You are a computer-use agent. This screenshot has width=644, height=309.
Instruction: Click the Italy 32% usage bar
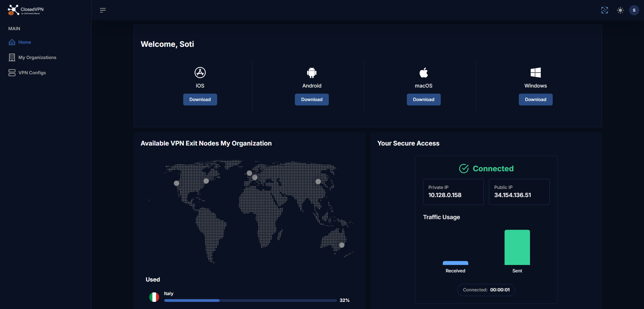click(250, 300)
